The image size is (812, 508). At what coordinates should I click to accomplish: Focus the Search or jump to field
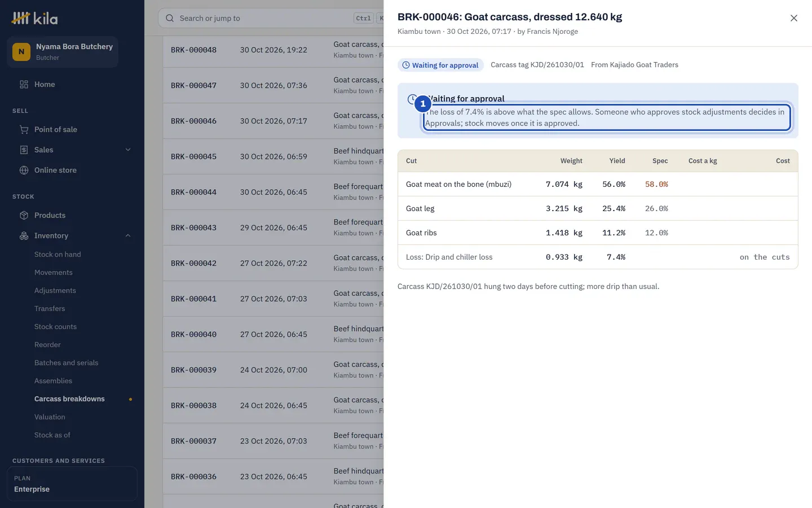pyautogui.click(x=271, y=18)
